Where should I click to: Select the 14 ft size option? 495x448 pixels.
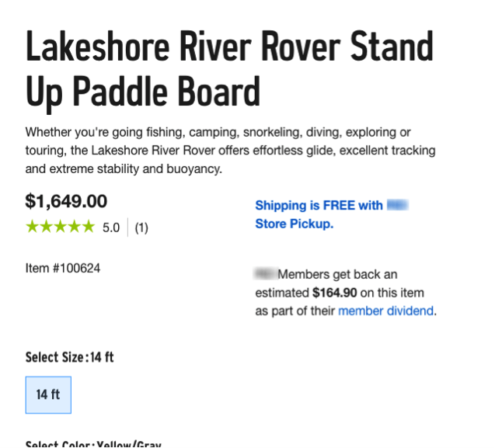coord(48,394)
